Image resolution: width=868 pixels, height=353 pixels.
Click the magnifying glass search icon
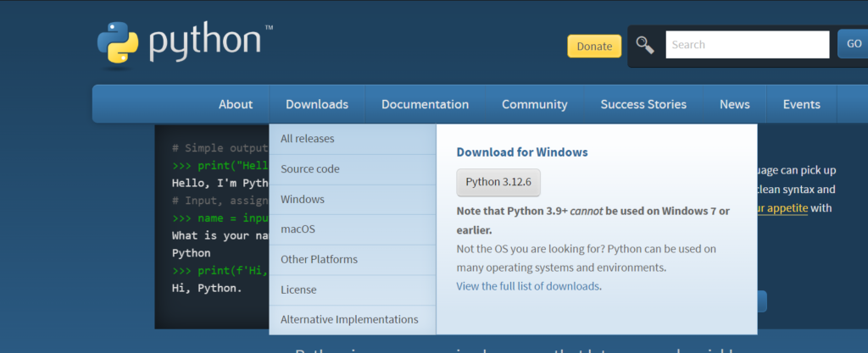point(645,45)
